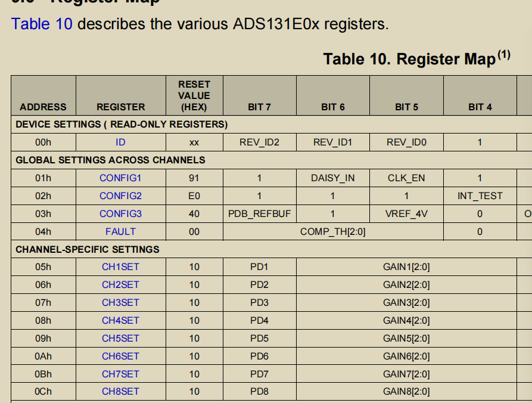This screenshot has height=403, width=532.
Task: Click the GAIN3[2:0] cell
Action: point(406,302)
